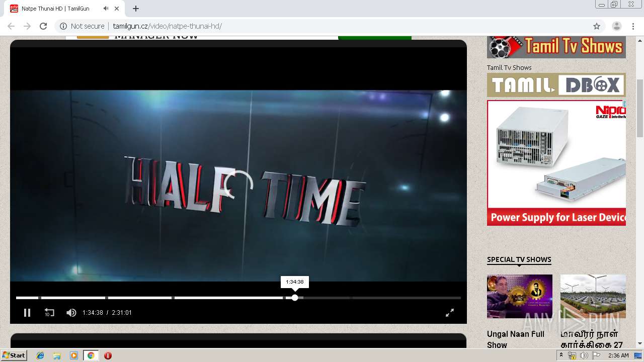Mute the video player volume
Viewport: 644px width, 362px height.
point(71,313)
